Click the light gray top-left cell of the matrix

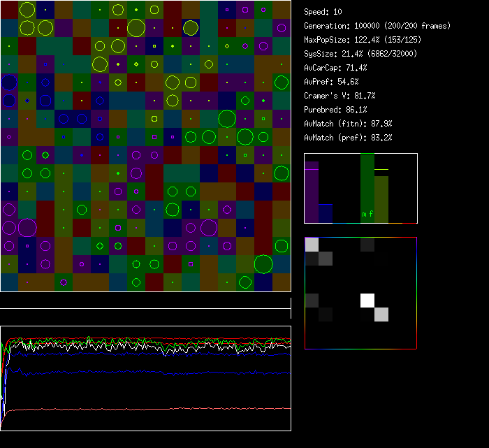point(312,244)
